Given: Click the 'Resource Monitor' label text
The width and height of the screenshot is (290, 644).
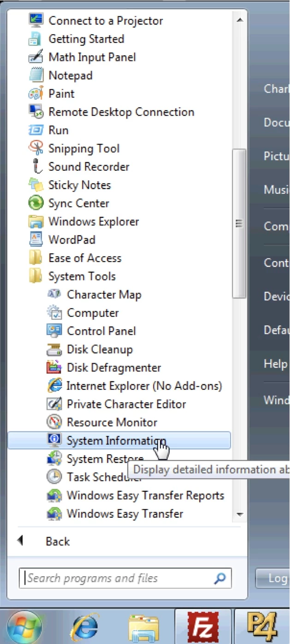Looking at the screenshot, I should (112, 422).
